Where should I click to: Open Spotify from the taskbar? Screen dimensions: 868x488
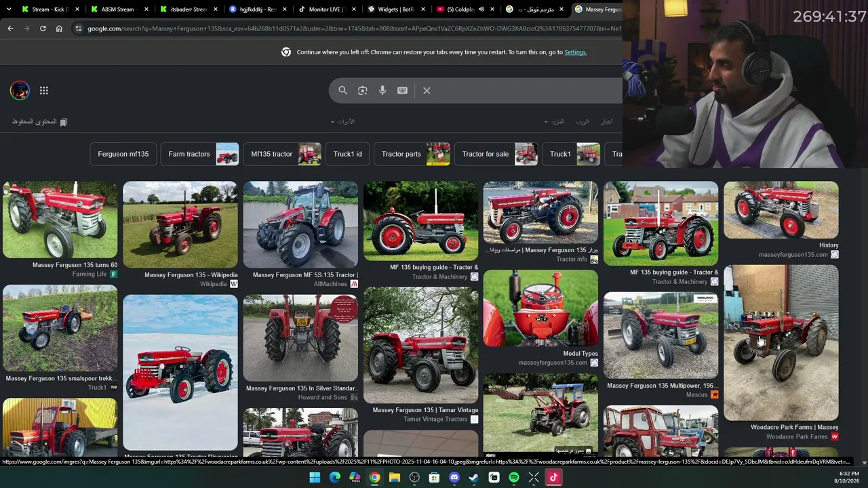[x=514, y=478]
